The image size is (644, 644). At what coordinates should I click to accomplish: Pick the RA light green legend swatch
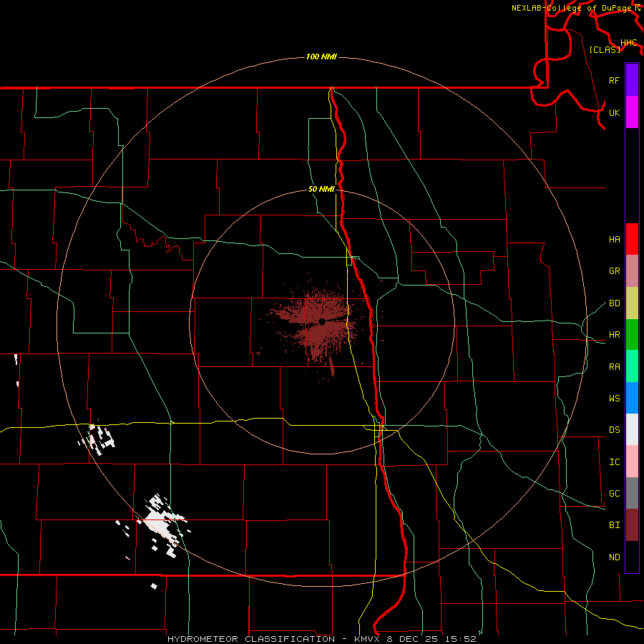pyautogui.click(x=632, y=366)
